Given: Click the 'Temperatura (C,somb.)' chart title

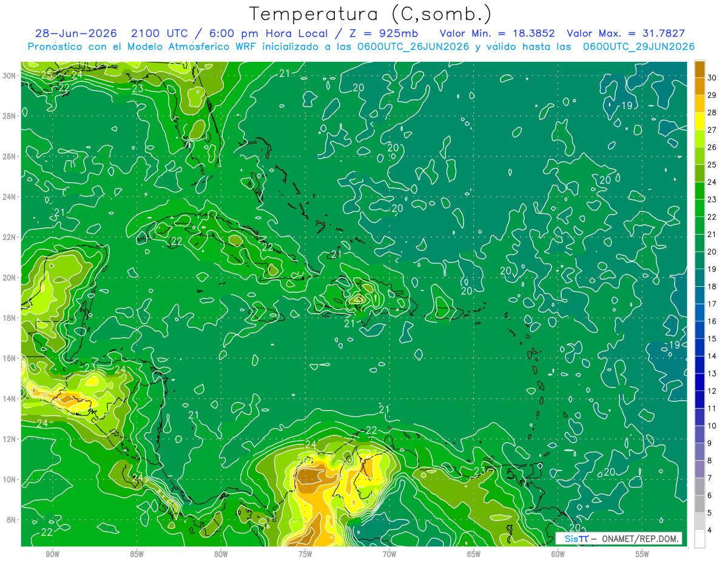Looking at the screenshot, I should click(371, 15).
